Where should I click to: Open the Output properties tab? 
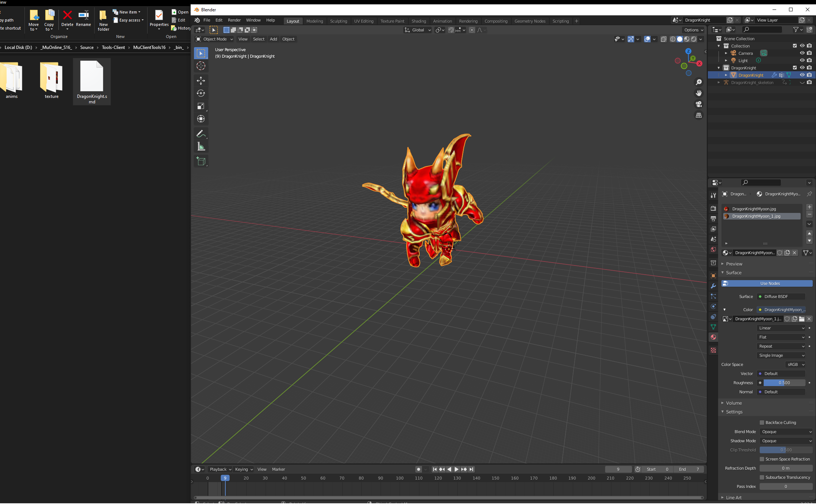tap(713, 218)
